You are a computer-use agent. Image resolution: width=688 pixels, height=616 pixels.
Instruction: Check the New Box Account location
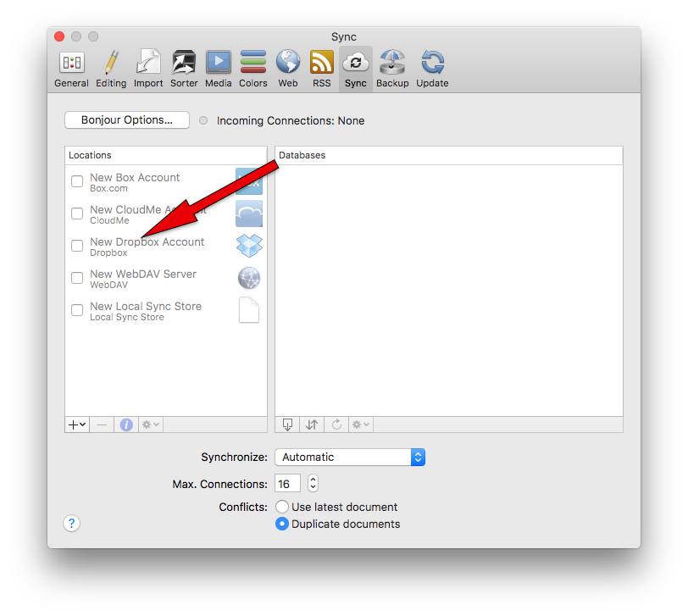click(x=77, y=181)
